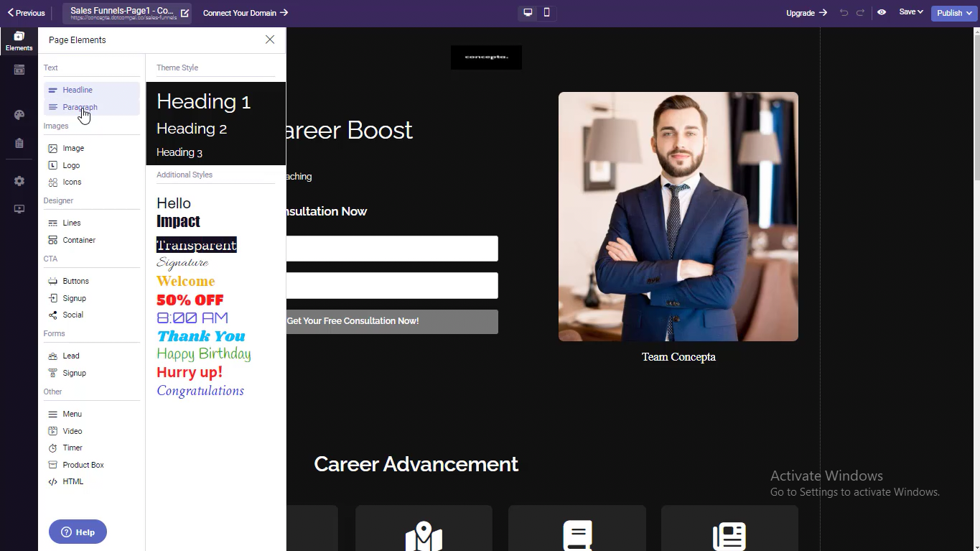The image size is (980, 551).
Task: Edit the page name with pencil icon
Action: point(185,13)
